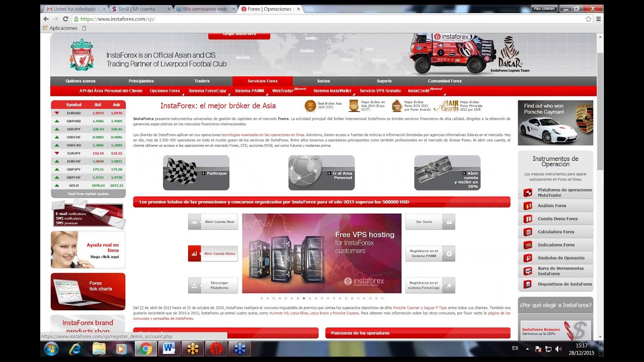Bookmark page with star icon
The image size is (644, 362).
(588, 19)
